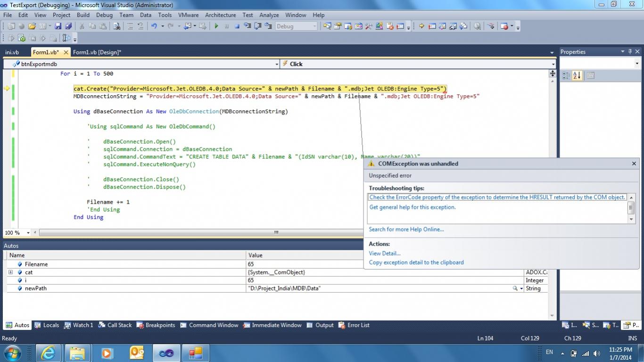Click troubleshooting tips scrollbar down arrow
This screenshot has width=644, height=362.
click(x=631, y=220)
